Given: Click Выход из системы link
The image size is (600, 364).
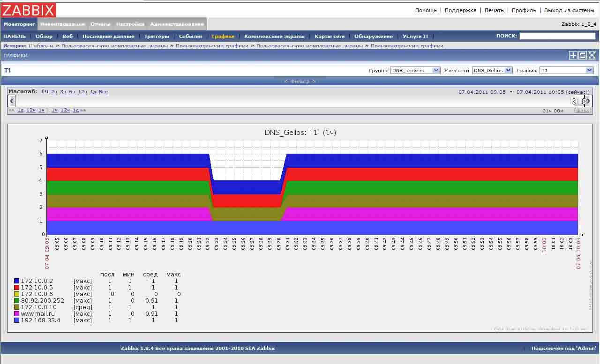Looking at the screenshot, I should [569, 10].
